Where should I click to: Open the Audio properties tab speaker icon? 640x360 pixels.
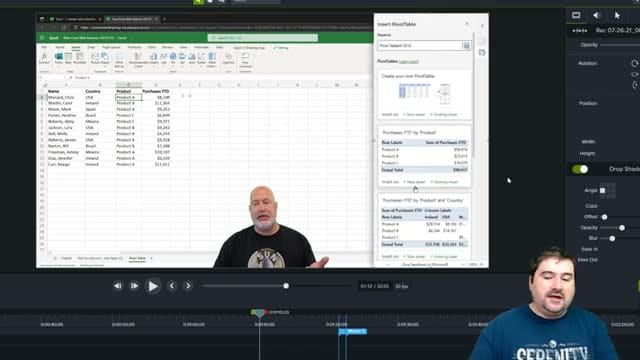(x=596, y=16)
